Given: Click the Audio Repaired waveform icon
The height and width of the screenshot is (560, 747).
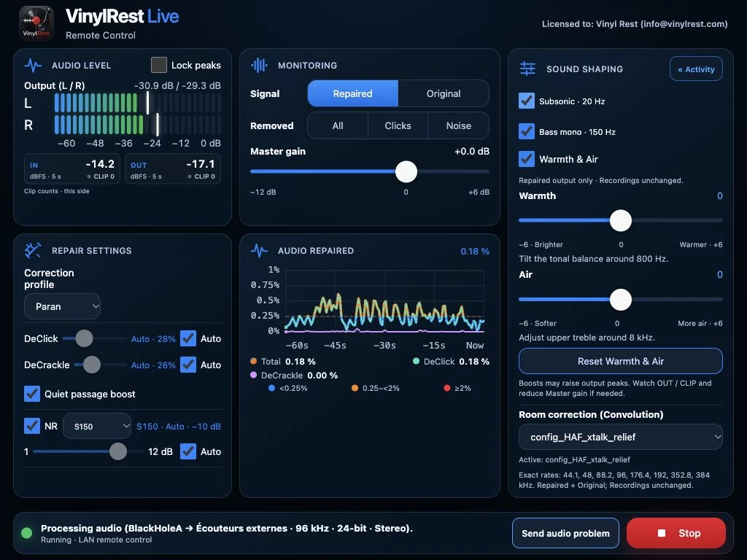Looking at the screenshot, I should (259, 251).
